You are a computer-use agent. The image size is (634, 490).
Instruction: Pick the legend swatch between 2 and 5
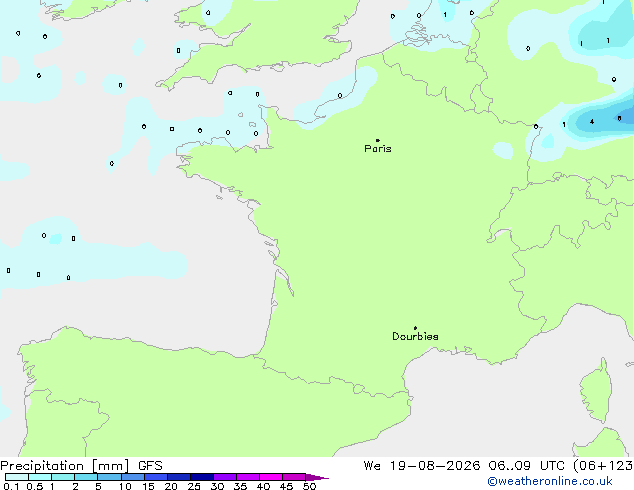click(x=86, y=477)
